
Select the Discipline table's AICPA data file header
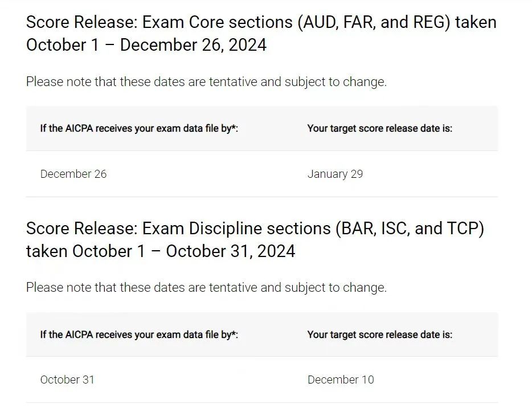(138, 335)
